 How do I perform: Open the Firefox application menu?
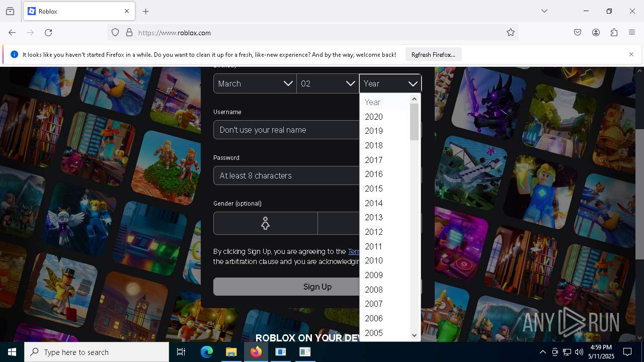pyautogui.click(x=632, y=33)
